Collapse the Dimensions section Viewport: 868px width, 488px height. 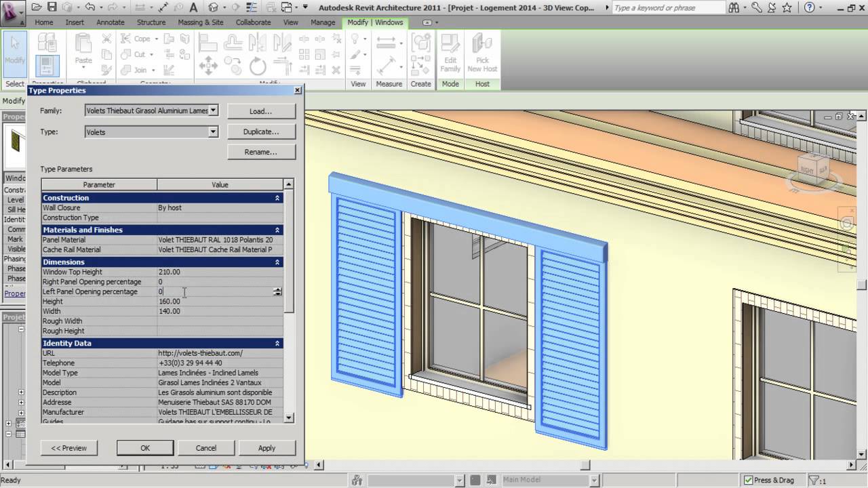pyautogui.click(x=277, y=262)
